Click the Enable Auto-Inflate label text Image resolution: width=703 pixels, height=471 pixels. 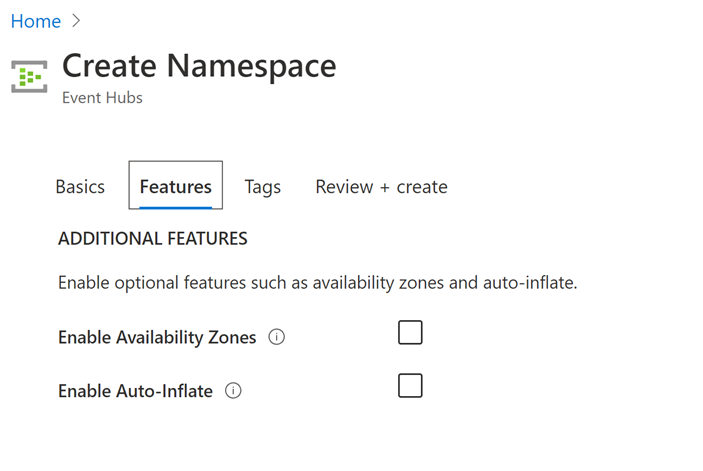point(135,391)
